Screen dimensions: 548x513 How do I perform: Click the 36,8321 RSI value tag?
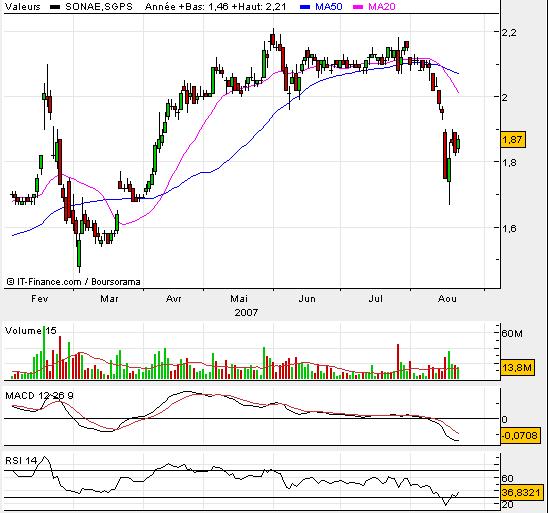coord(521,492)
